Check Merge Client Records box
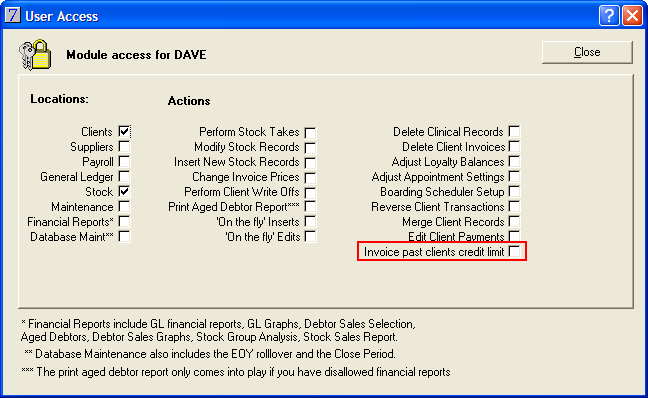 tap(514, 222)
